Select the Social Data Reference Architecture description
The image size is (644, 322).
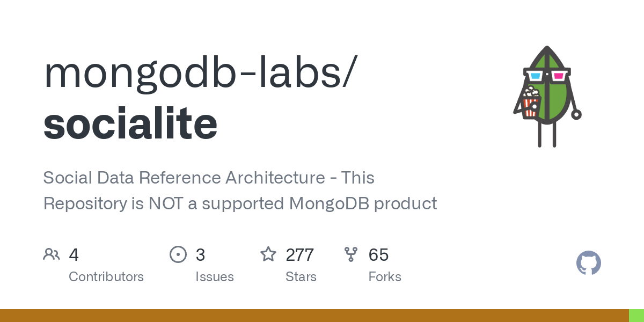240,191
